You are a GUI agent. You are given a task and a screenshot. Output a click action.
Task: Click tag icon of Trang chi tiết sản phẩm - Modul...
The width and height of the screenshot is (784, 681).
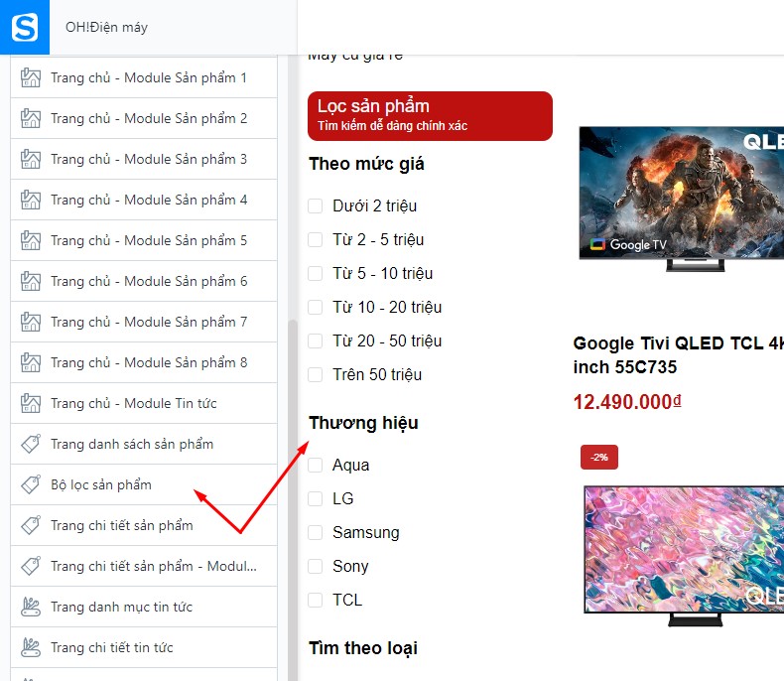pyautogui.click(x=31, y=566)
